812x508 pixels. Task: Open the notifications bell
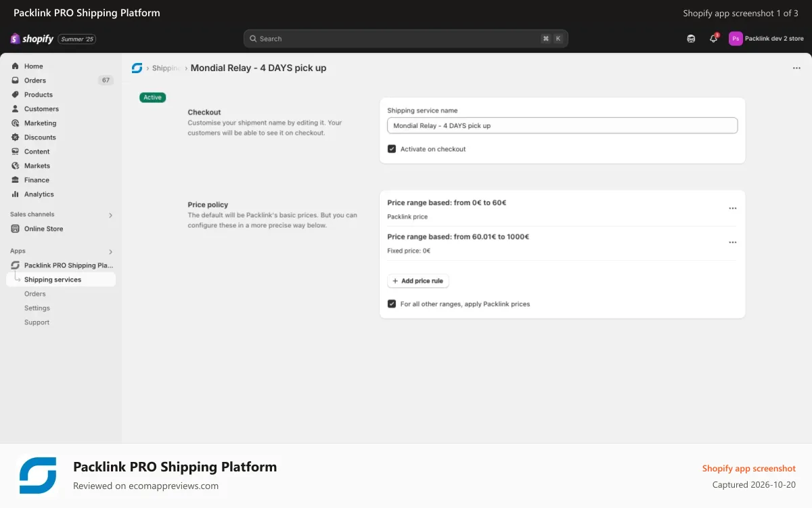point(713,39)
